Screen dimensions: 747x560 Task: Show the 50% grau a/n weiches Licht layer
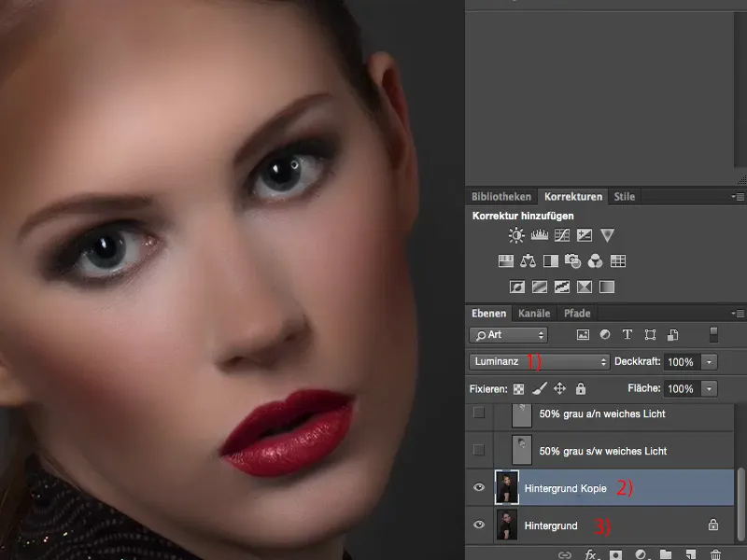point(479,413)
